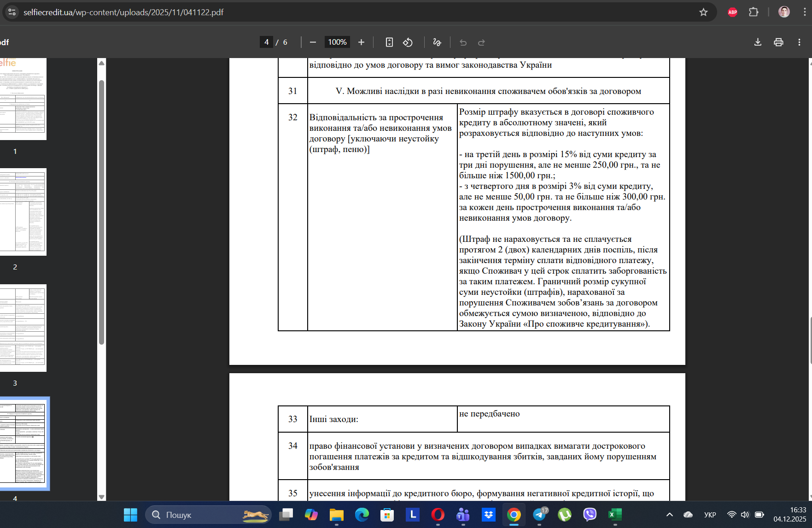Click the "Інші заходи:" cell text
The image size is (812, 528).
pyautogui.click(x=334, y=419)
